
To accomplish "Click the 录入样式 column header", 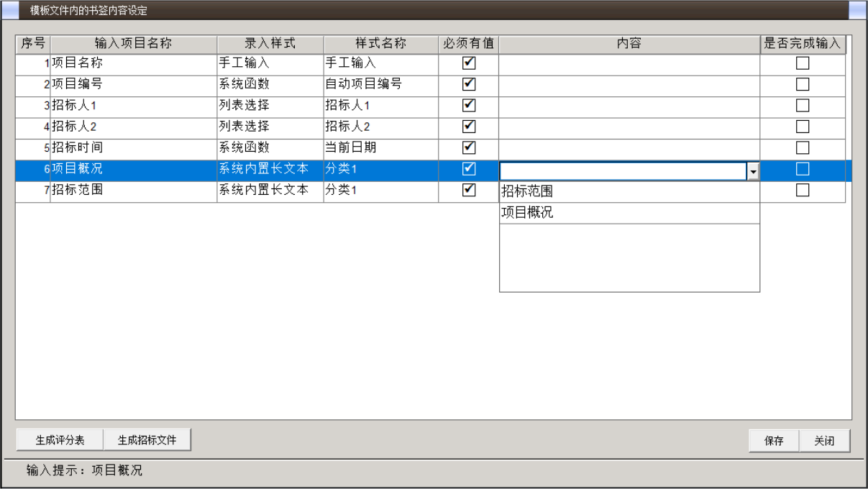I will coord(270,44).
